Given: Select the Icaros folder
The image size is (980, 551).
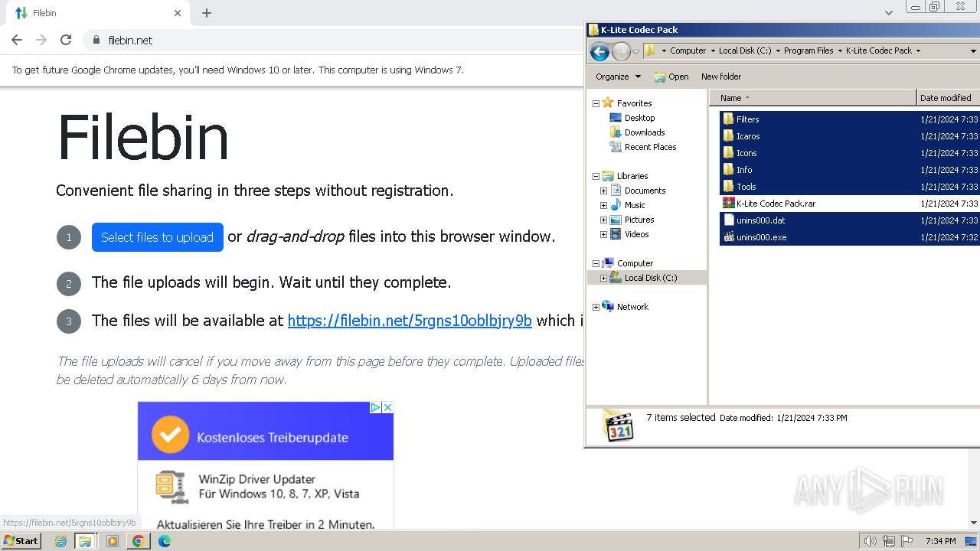Looking at the screenshot, I should (849, 136).
